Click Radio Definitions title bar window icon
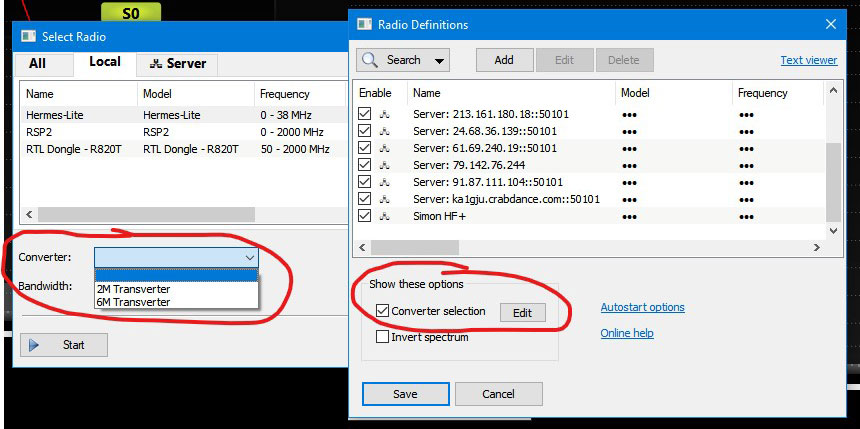 coord(364,24)
